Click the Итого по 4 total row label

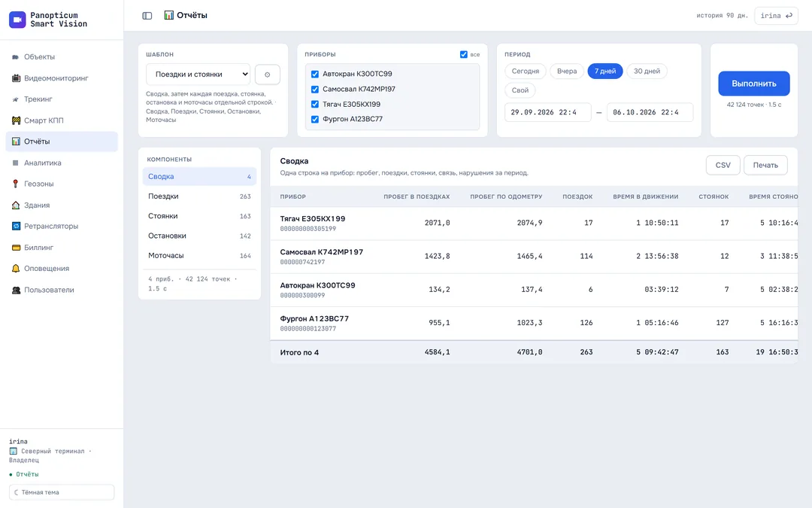[x=299, y=352]
